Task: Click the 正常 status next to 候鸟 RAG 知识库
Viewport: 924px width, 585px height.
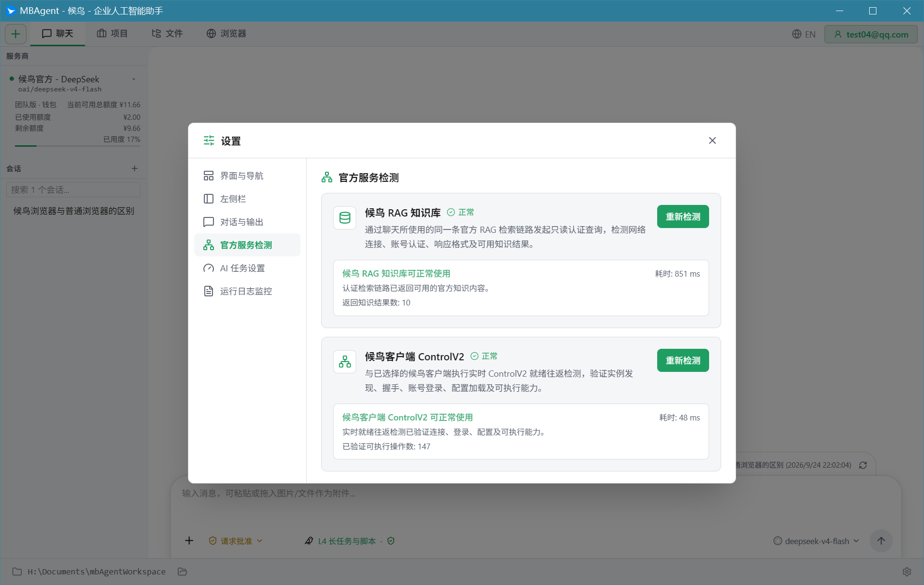Action: [x=461, y=212]
